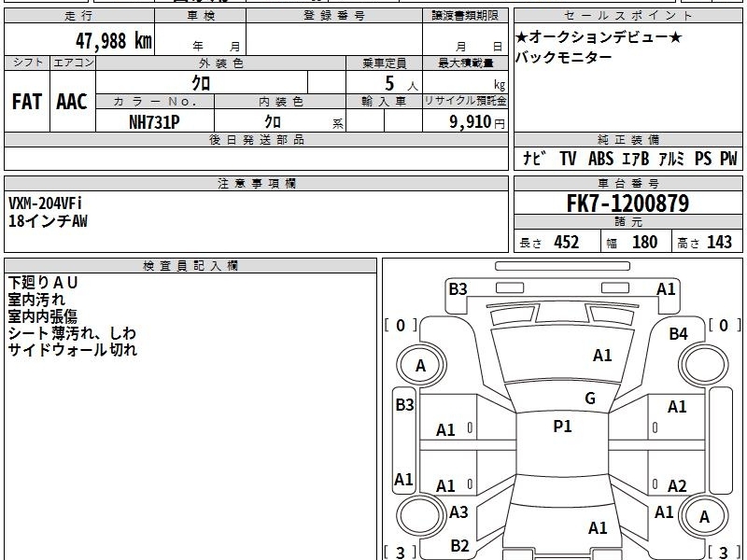Click the バックモニター sales point line
Screen dimensions: 747x560
coord(564,57)
